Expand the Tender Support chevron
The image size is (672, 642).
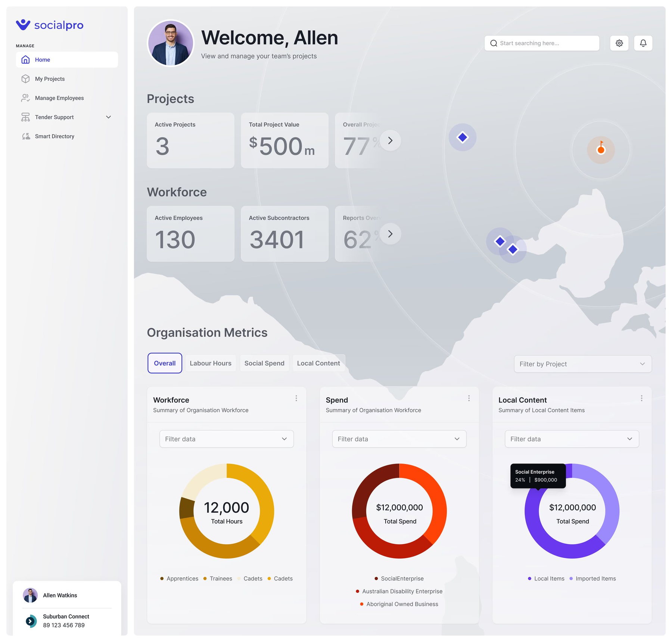tap(109, 117)
